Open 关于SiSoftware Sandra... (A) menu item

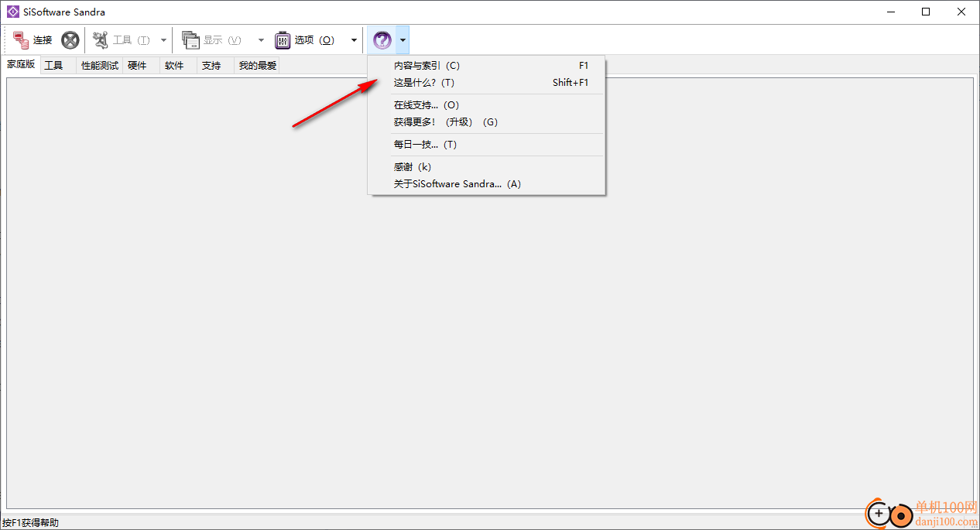coord(487,184)
